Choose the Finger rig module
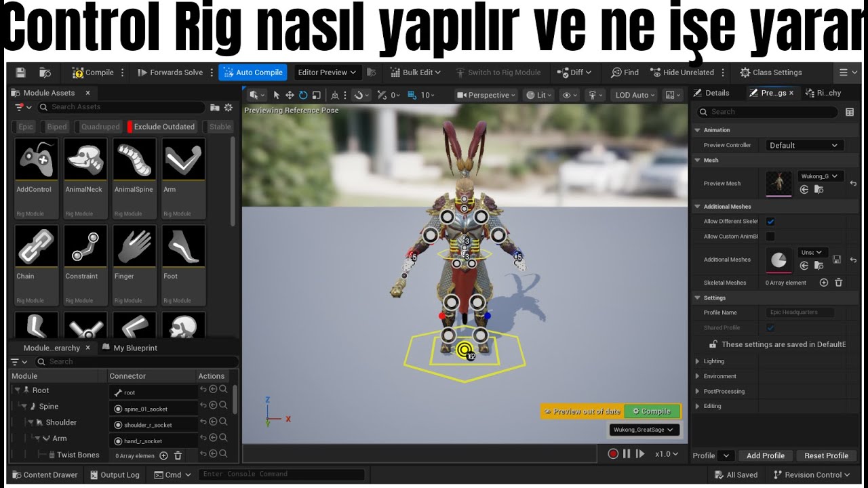 coord(134,265)
